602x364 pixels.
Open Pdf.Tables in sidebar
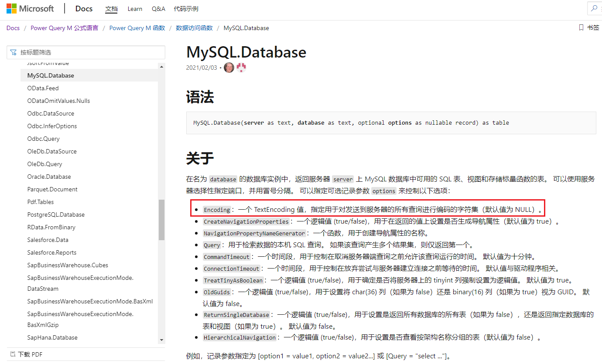pyautogui.click(x=40, y=202)
